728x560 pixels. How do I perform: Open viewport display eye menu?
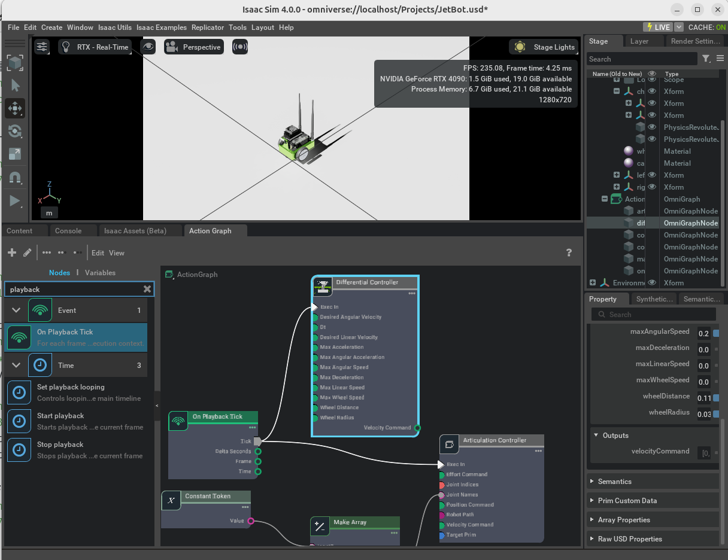pos(148,47)
